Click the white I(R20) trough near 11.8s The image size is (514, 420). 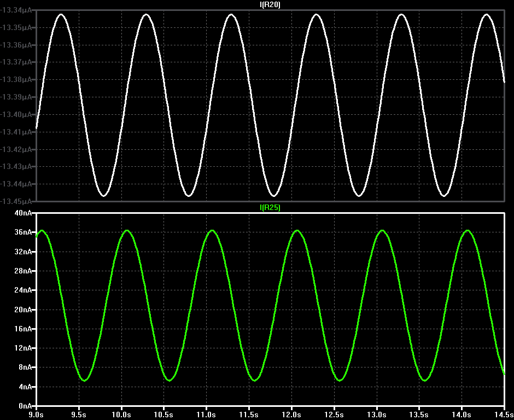(x=274, y=196)
